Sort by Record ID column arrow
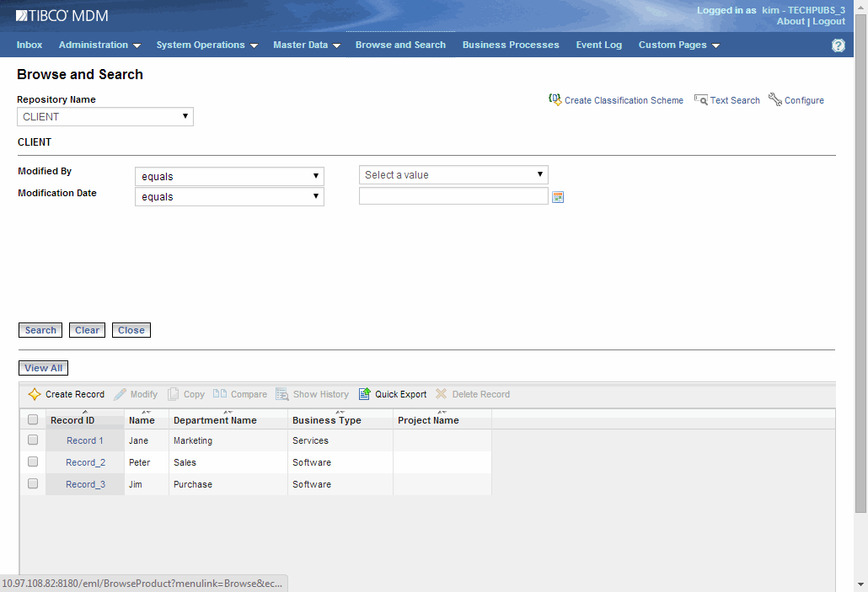This screenshot has height=592, width=868. coord(85,412)
